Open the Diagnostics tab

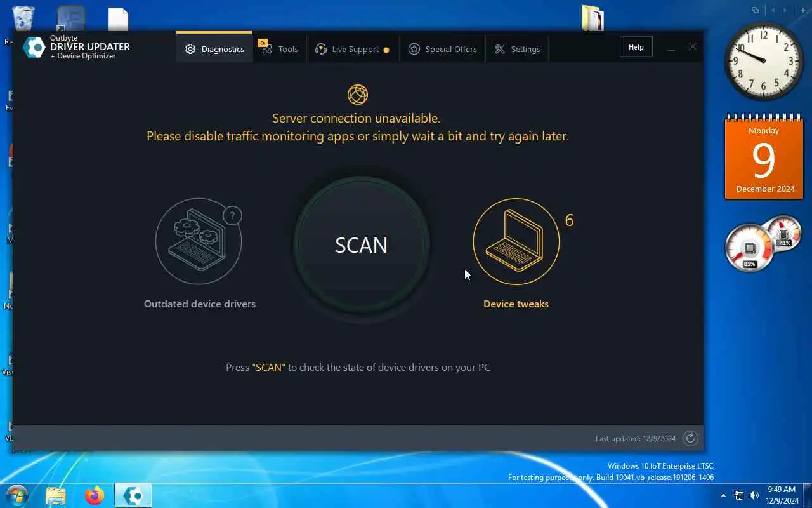point(214,49)
